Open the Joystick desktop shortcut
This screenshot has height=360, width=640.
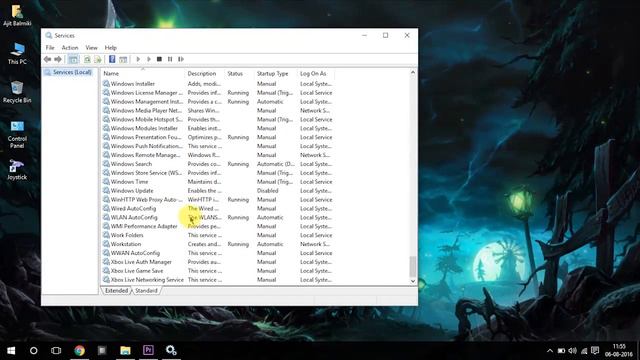tap(17, 169)
